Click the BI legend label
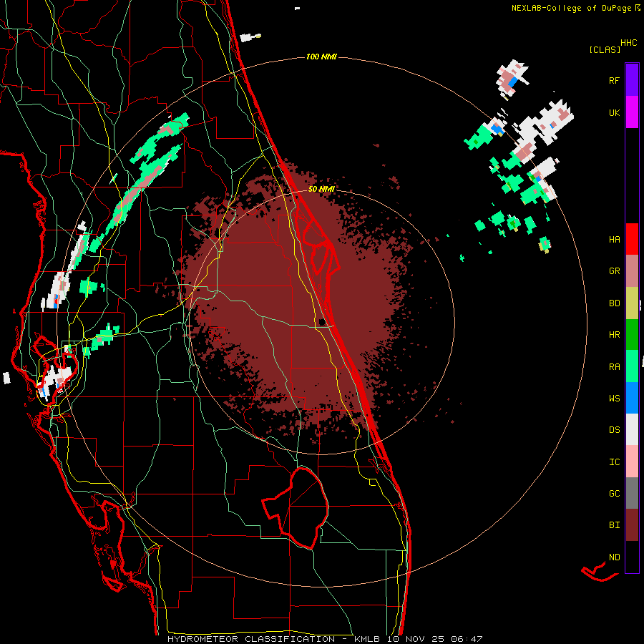 point(614,525)
